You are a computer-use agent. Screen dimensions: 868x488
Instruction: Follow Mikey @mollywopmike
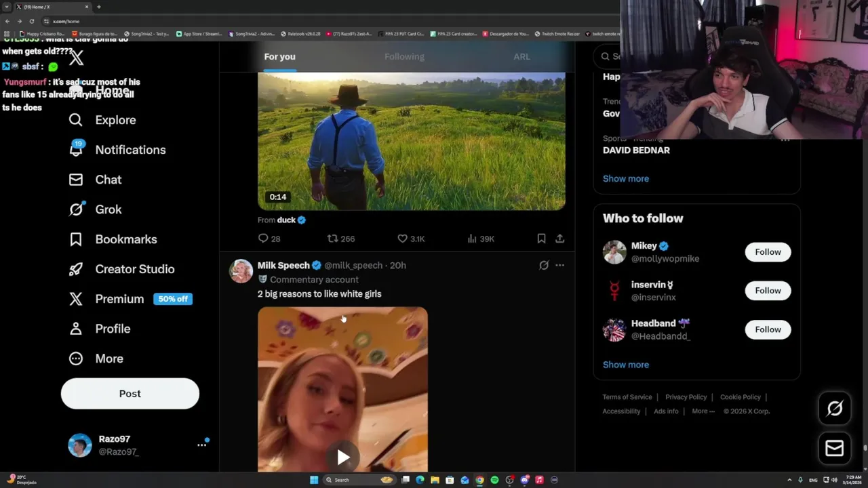point(768,252)
